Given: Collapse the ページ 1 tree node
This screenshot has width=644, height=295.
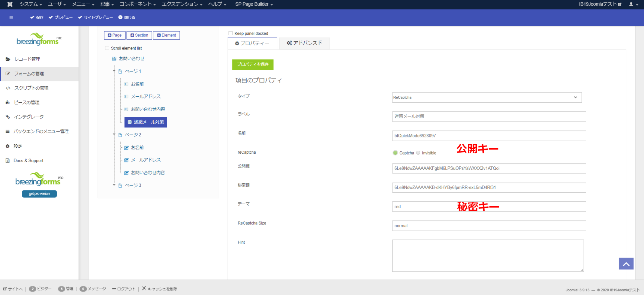Looking at the screenshot, I should point(114,71).
